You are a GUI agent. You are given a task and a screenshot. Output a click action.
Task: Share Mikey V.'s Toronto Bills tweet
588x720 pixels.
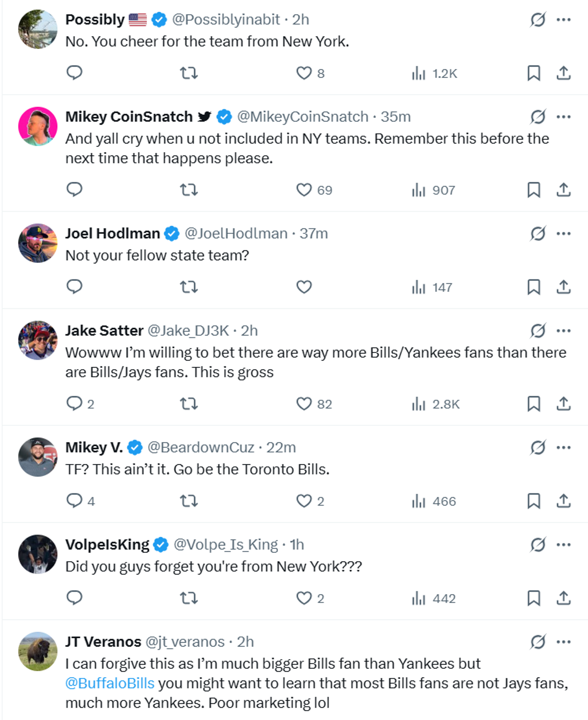563,501
